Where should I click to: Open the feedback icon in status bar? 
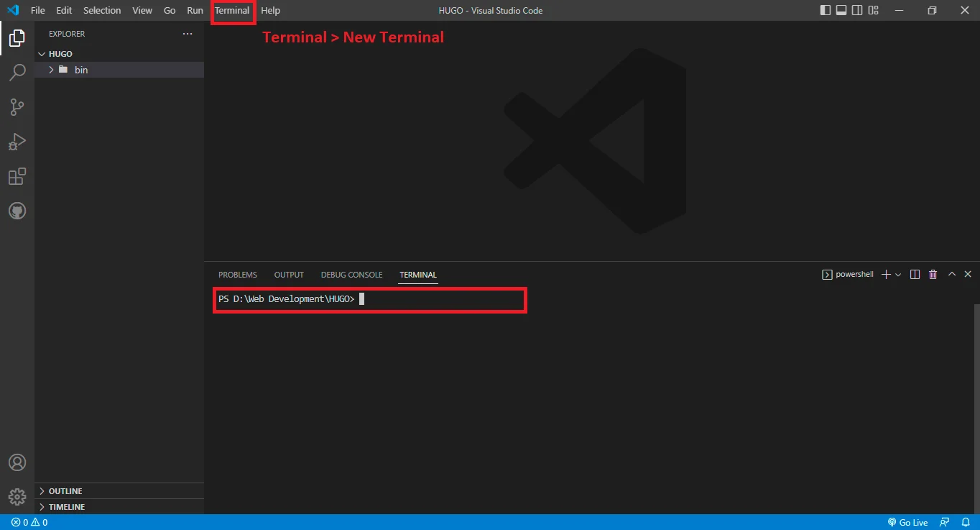click(945, 522)
